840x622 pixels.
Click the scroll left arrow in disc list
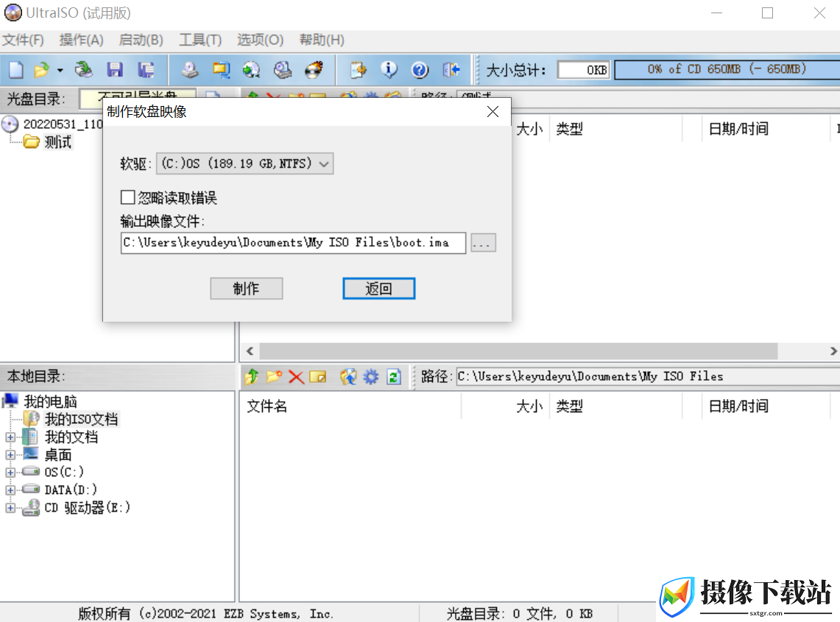point(250,351)
